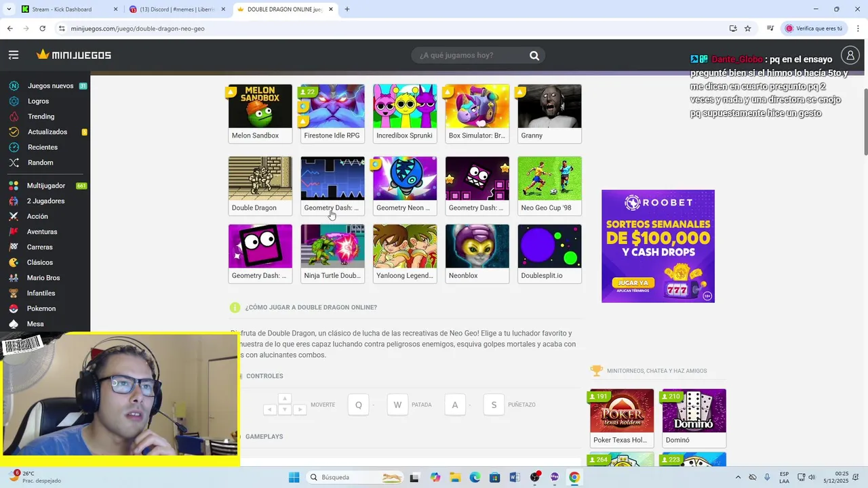Click the Multijugador category icon
The width and height of the screenshot is (868, 488).
[14, 186]
